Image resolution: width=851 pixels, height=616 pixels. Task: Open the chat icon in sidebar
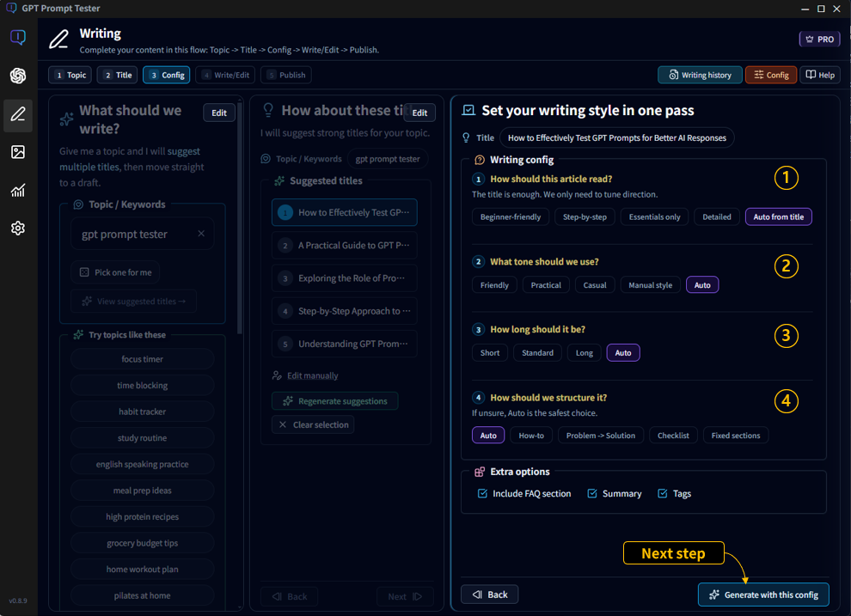click(17, 38)
